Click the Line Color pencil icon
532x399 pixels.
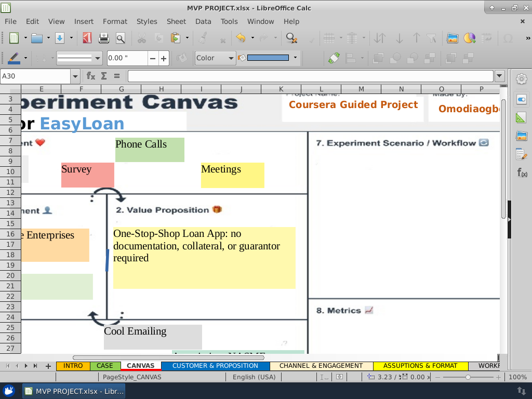[14, 58]
